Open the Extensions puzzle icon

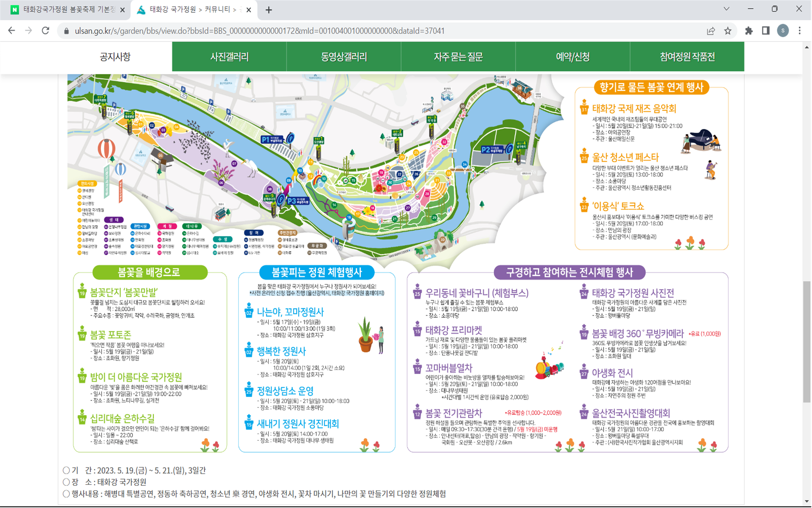tap(749, 31)
